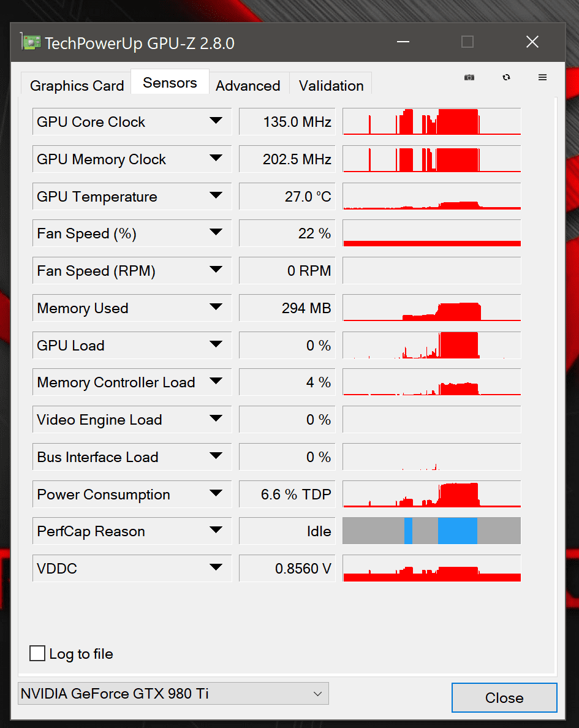579x728 pixels.
Task: Open the Fan Speed (%) dropdown arrow
Action: pyautogui.click(x=216, y=232)
